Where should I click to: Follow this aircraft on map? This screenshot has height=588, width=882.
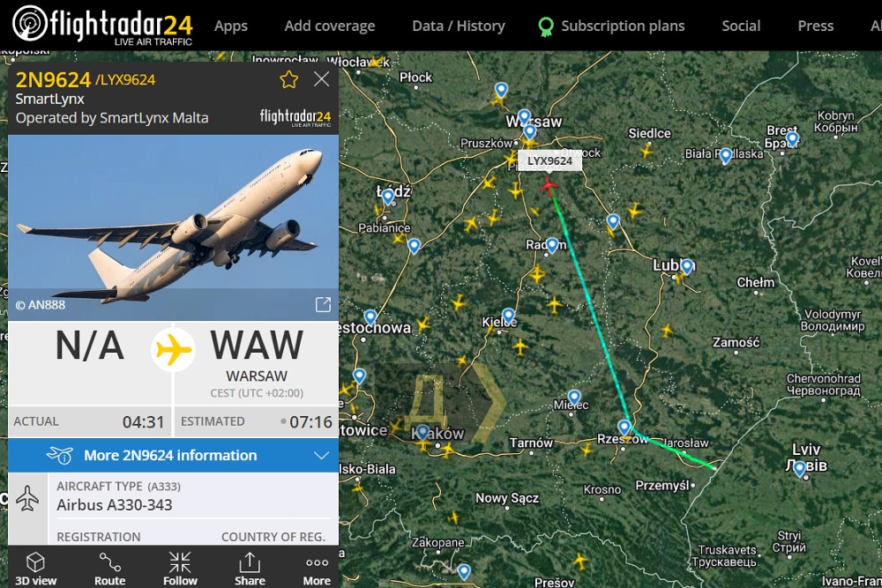point(180,569)
